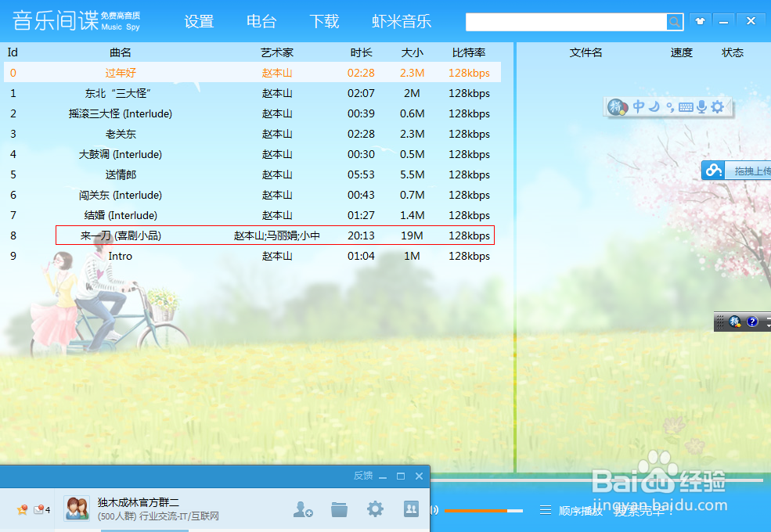Toggle Chinese/English with the 中 icon
The width and height of the screenshot is (771, 532).
point(639,106)
